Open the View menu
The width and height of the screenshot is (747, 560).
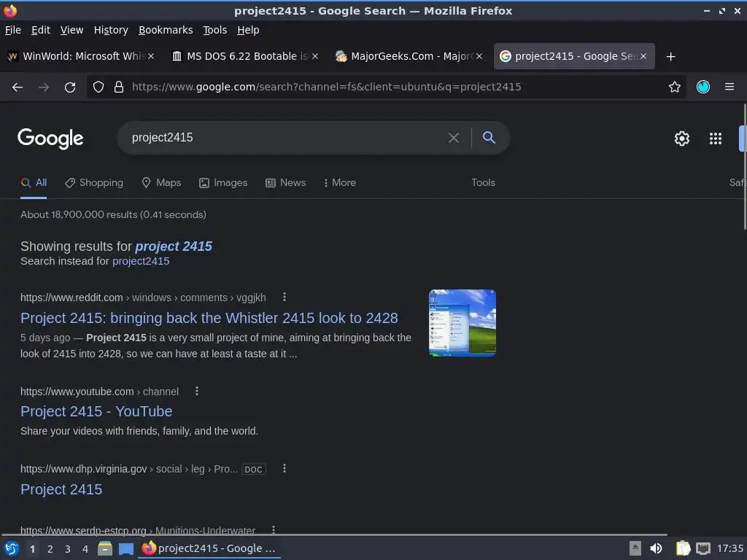tap(71, 30)
